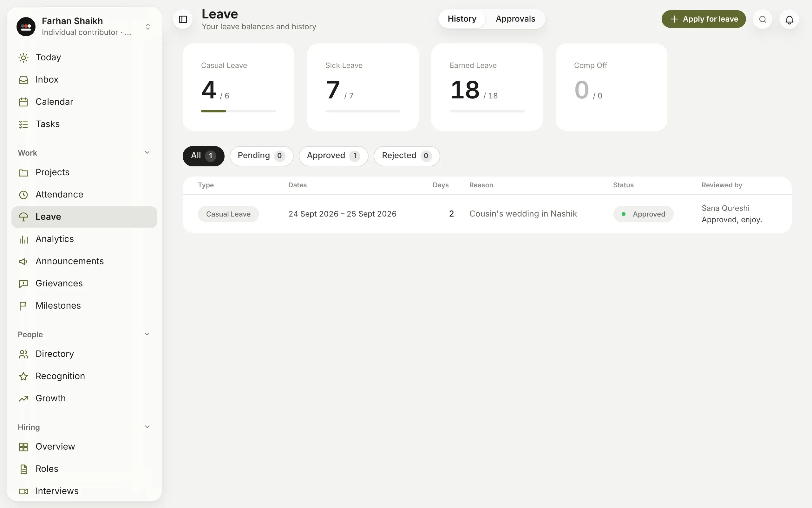
Task: Click the Recognition star icon
Action: (x=23, y=376)
